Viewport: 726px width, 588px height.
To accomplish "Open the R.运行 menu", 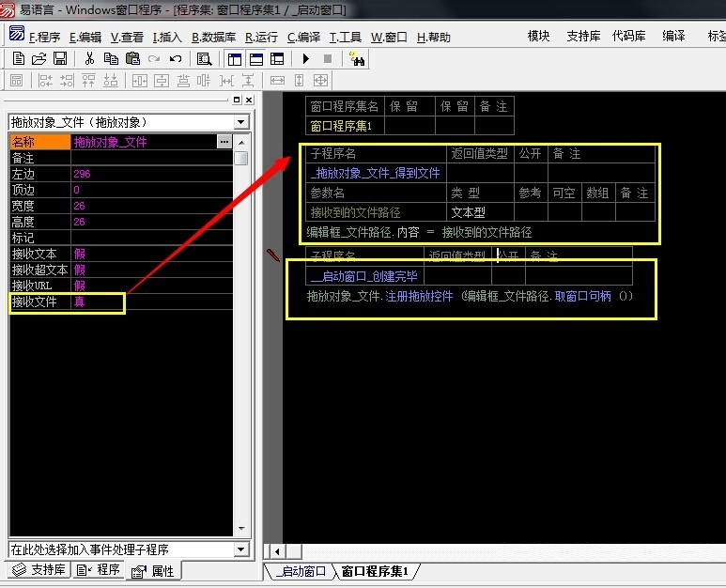I will click(261, 38).
